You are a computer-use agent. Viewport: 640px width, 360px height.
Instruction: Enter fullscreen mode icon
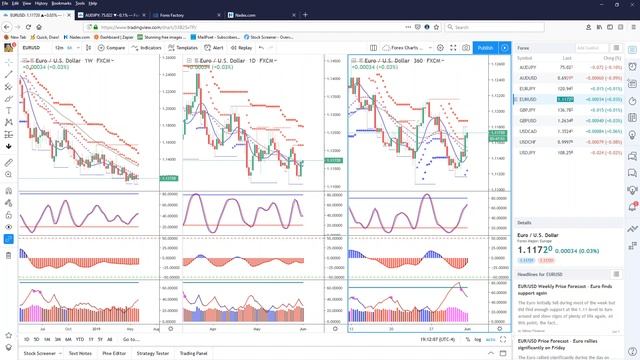tap(453, 48)
